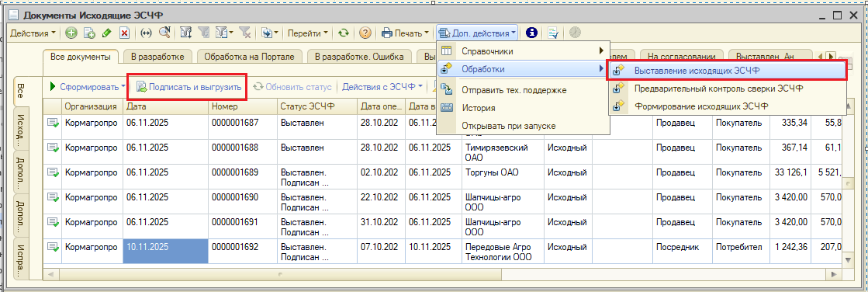Click the document row icon for 0000001689
This screenshot has height=292, width=868.
click(53, 173)
